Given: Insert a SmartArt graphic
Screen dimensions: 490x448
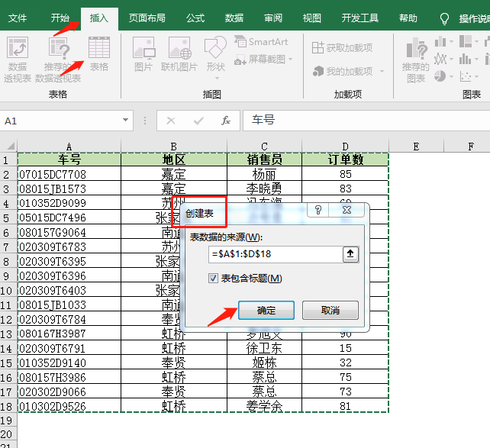Looking at the screenshot, I should click(x=261, y=41).
